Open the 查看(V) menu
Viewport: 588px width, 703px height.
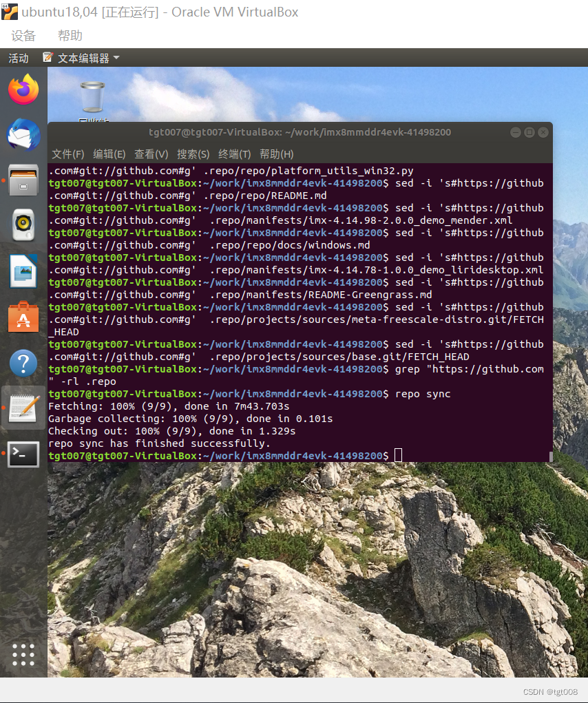pyautogui.click(x=151, y=154)
